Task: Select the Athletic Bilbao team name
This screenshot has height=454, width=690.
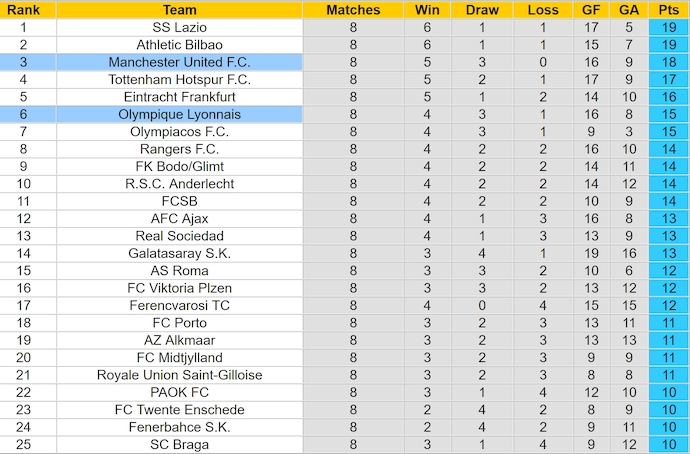Action: [180, 45]
